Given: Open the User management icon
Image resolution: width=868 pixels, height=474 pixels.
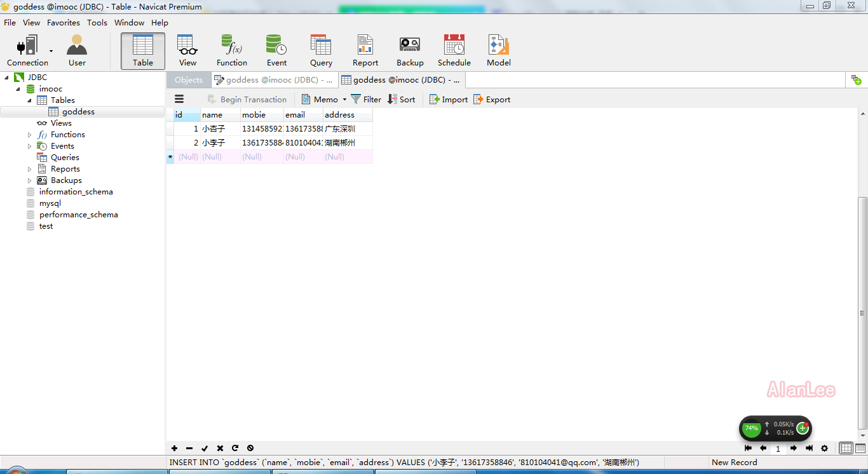Looking at the screenshot, I should point(77,51).
